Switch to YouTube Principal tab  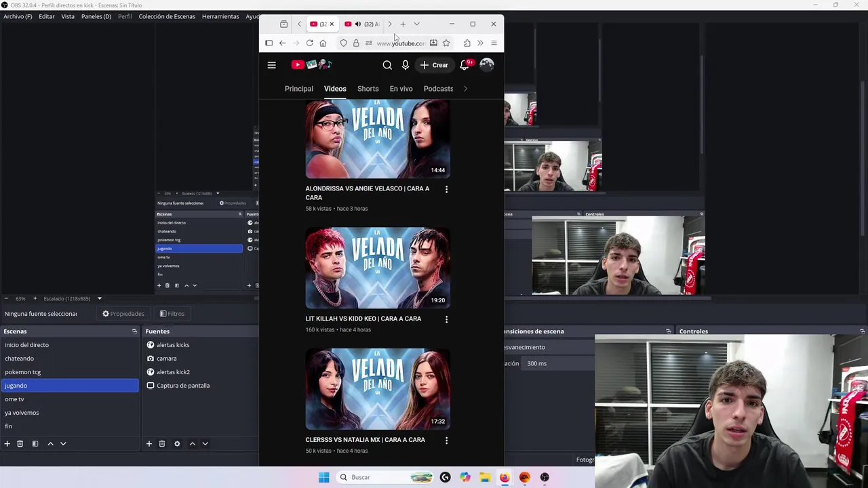(x=299, y=89)
